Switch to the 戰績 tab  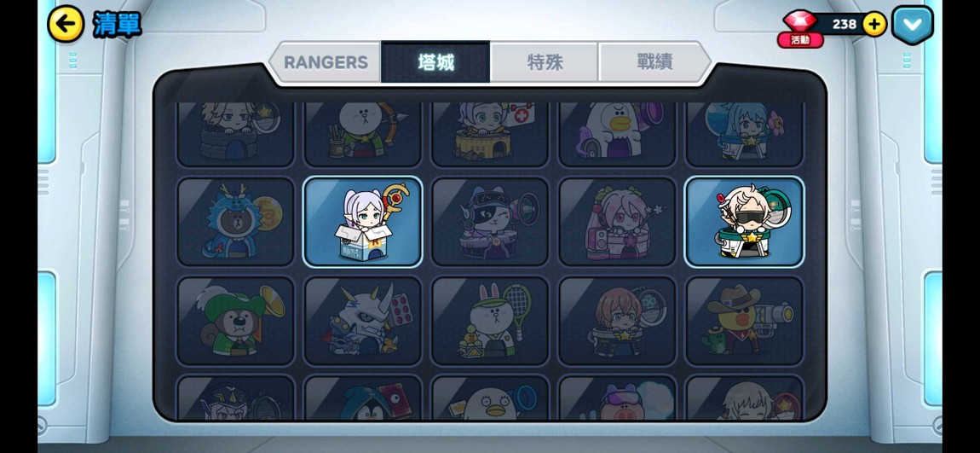[x=654, y=62]
